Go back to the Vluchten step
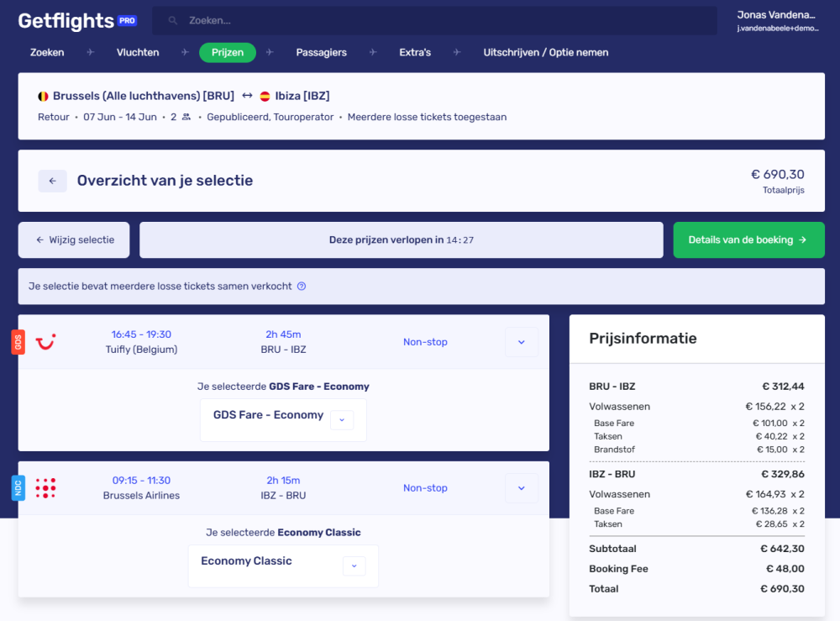Image resolution: width=840 pixels, height=621 pixels. click(138, 52)
